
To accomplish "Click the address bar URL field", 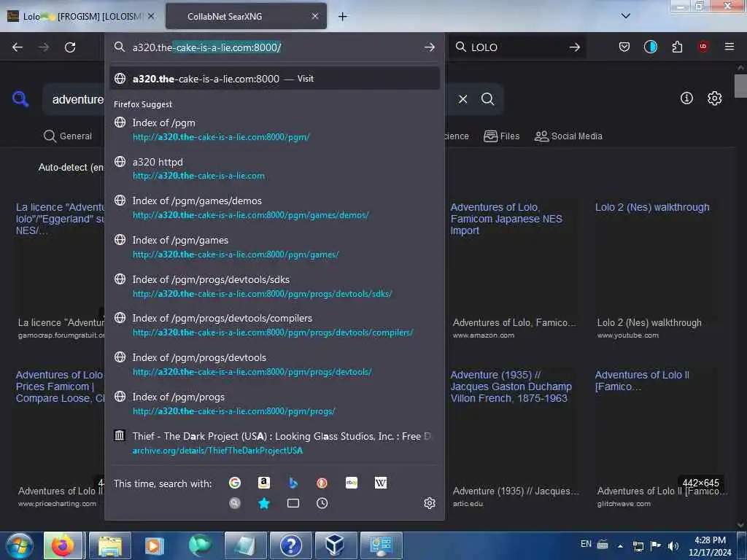I will [274, 47].
